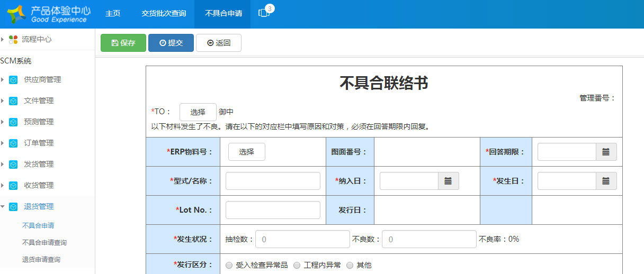Click the SCM系统 heading text

click(x=16, y=61)
